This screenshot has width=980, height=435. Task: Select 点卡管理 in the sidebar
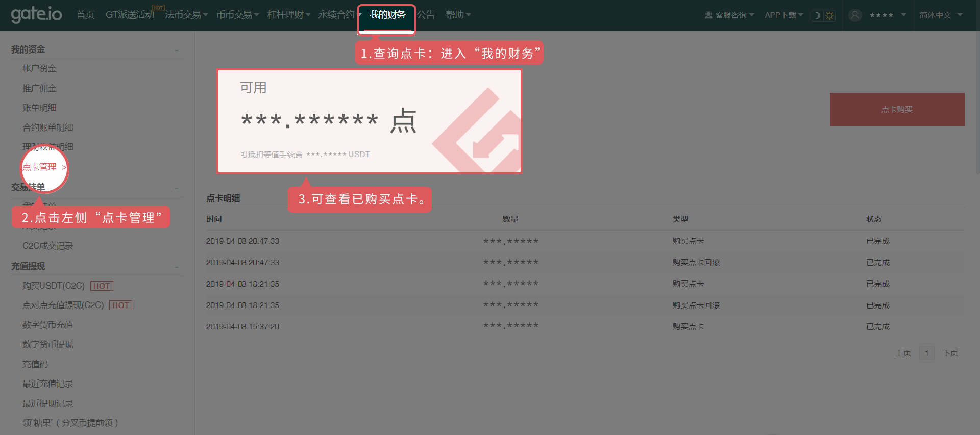[39, 167]
